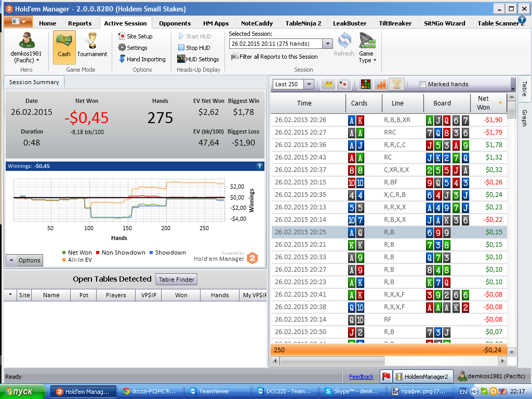Open the Reports tab
532x399 pixels.
click(x=79, y=23)
